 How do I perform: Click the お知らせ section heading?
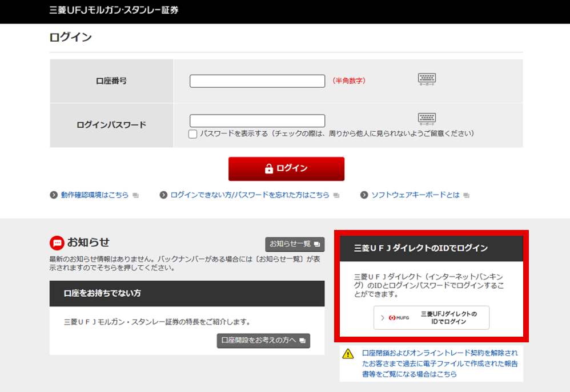(89, 243)
